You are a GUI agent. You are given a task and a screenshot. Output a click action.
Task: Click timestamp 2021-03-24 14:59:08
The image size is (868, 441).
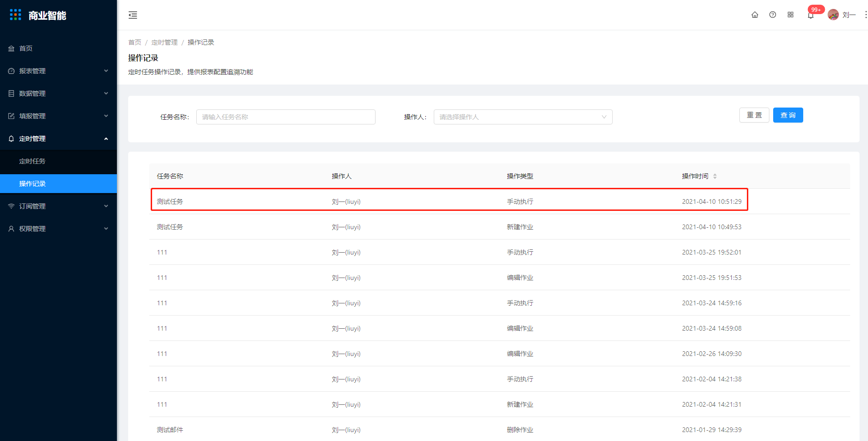(712, 328)
